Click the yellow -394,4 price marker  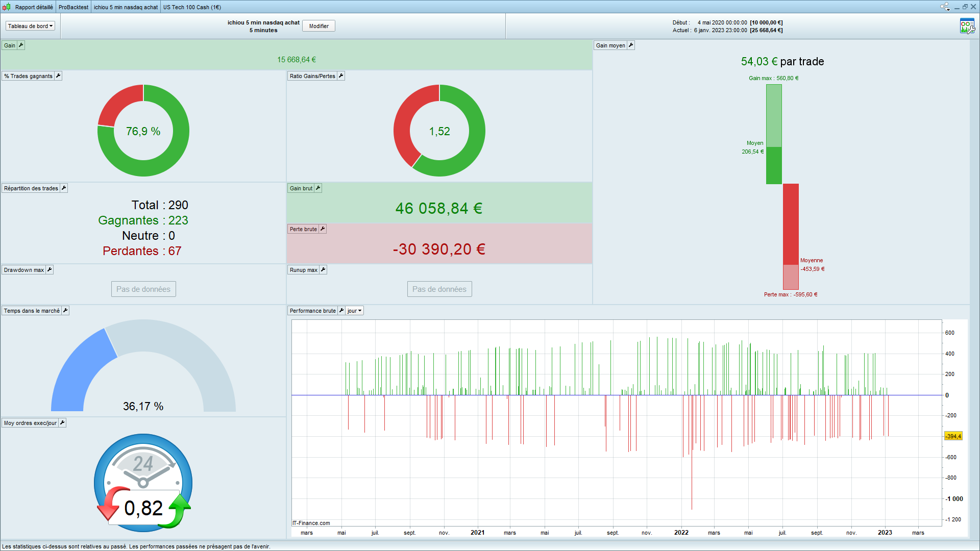point(953,436)
